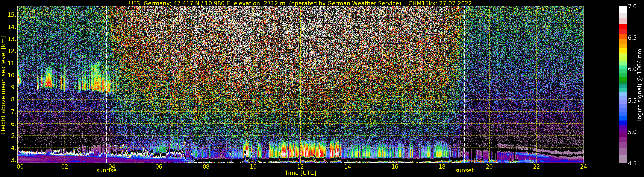Screen dimensions: 644x177
Task: Click the colorbar tick label "4.5"
Action: click(x=632, y=163)
